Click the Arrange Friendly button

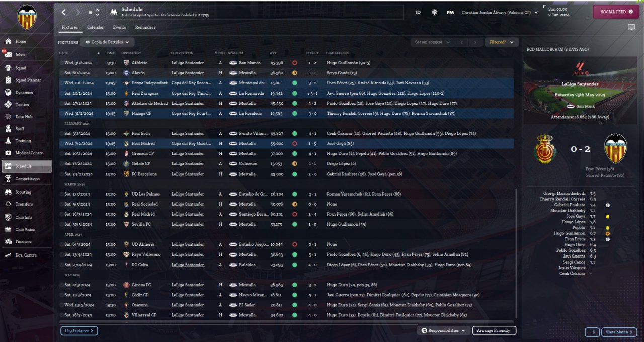point(495,330)
